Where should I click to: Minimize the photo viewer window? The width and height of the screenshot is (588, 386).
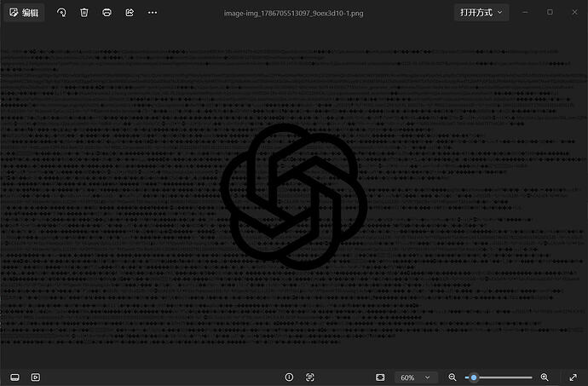(525, 13)
